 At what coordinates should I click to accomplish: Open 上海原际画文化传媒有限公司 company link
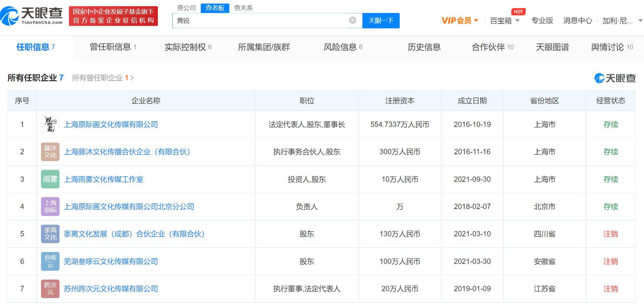click(111, 124)
